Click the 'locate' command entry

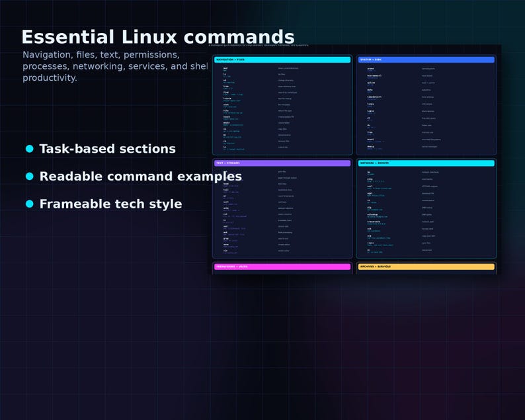pos(227,99)
